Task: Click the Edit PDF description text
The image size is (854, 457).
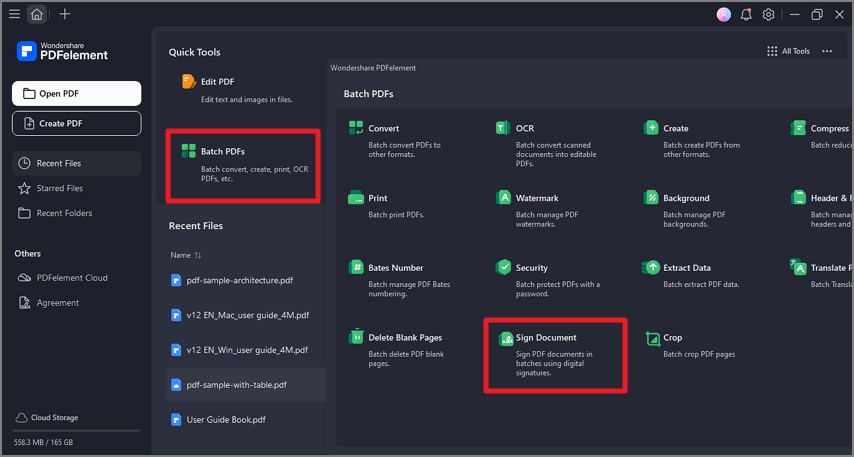Action: [x=247, y=100]
